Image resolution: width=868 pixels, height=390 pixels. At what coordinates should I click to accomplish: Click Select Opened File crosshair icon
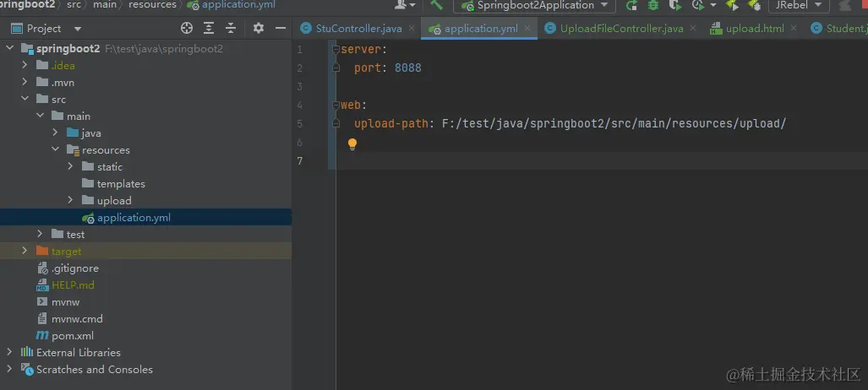tap(187, 28)
